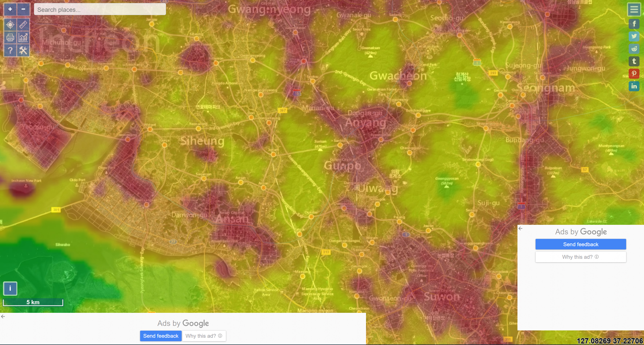644x345 pixels.
Task: Open the info panel via i button
Action: click(10, 288)
